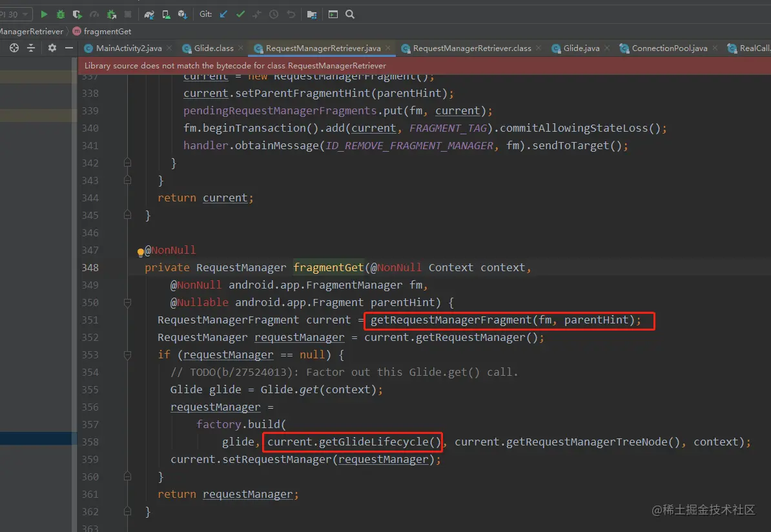Click ID_REMOVE_FRAGMENT_MANAGER on line 341
Viewport: 771px width, 532px height.
tap(409, 145)
